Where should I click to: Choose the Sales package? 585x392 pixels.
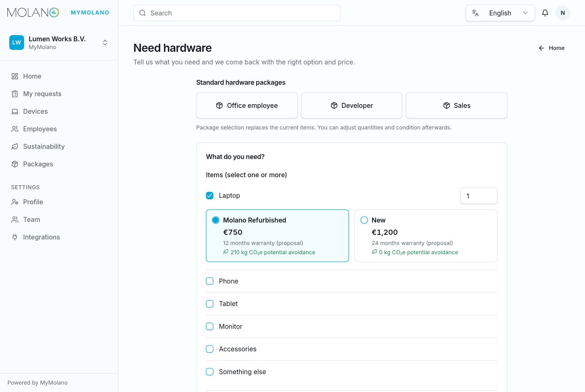pos(457,105)
